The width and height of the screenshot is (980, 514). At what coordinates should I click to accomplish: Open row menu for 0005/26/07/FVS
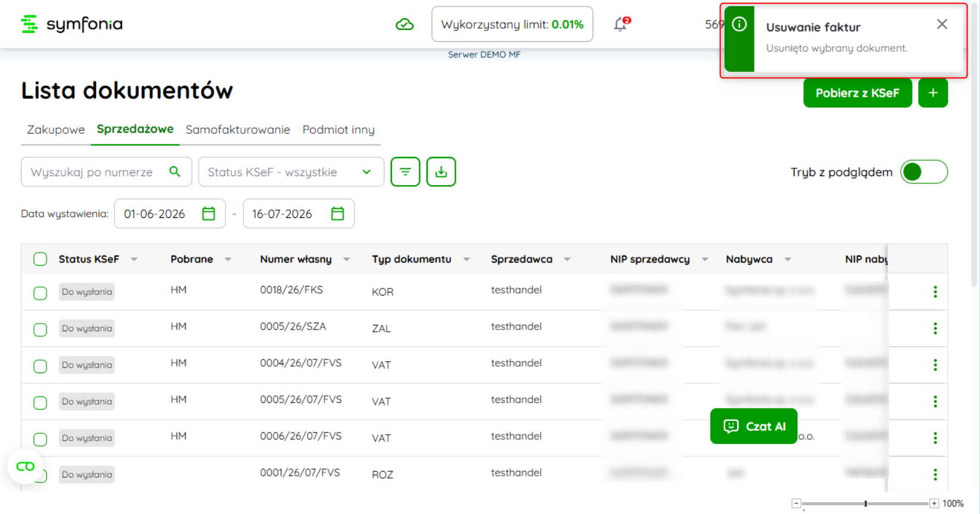(935, 401)
